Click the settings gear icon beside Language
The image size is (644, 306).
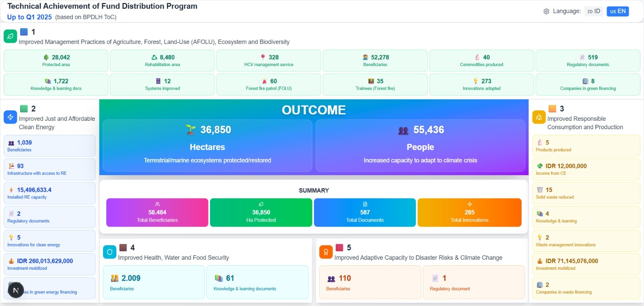[546, 12]
